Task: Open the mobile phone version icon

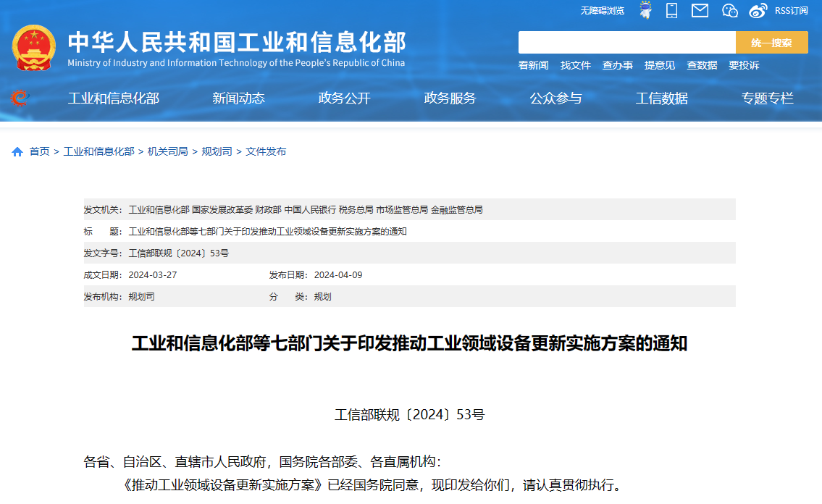Action: point(672,10)
